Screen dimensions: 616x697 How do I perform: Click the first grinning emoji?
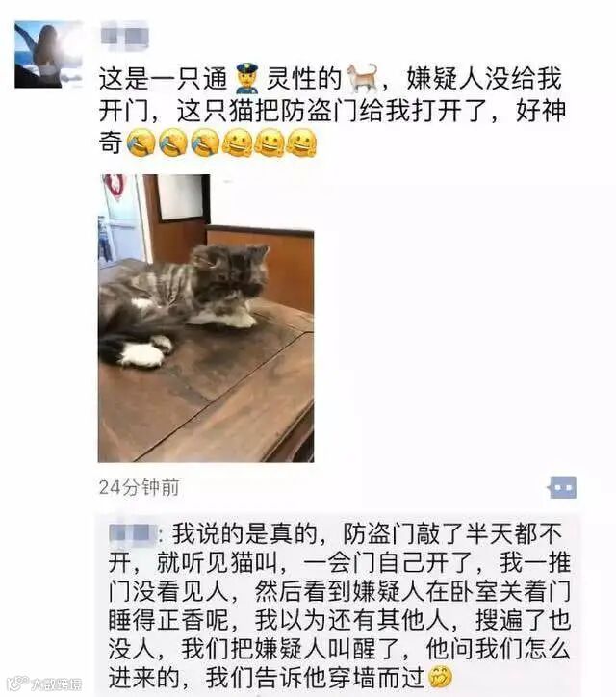point(238,143)
